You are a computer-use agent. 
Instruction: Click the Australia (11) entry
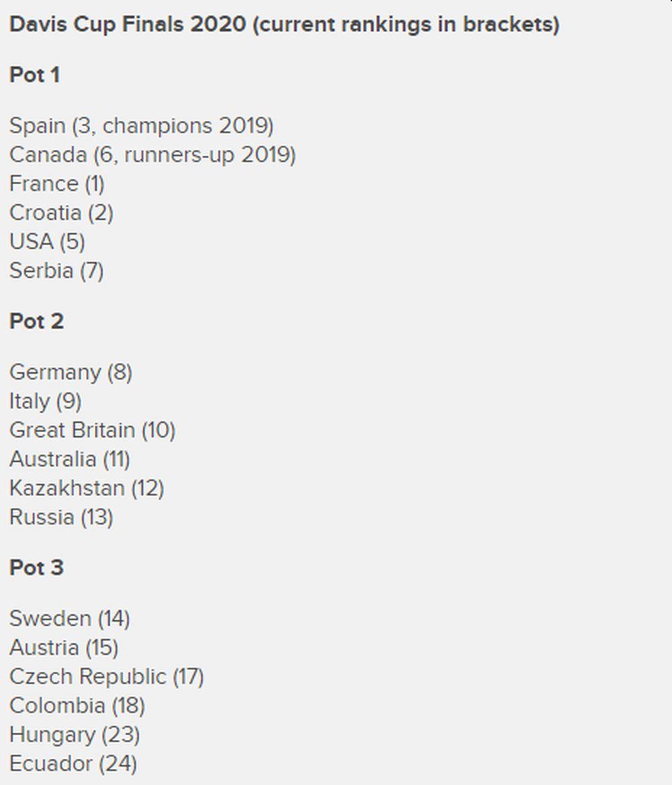pyautogui.click(x=69, y=458)
